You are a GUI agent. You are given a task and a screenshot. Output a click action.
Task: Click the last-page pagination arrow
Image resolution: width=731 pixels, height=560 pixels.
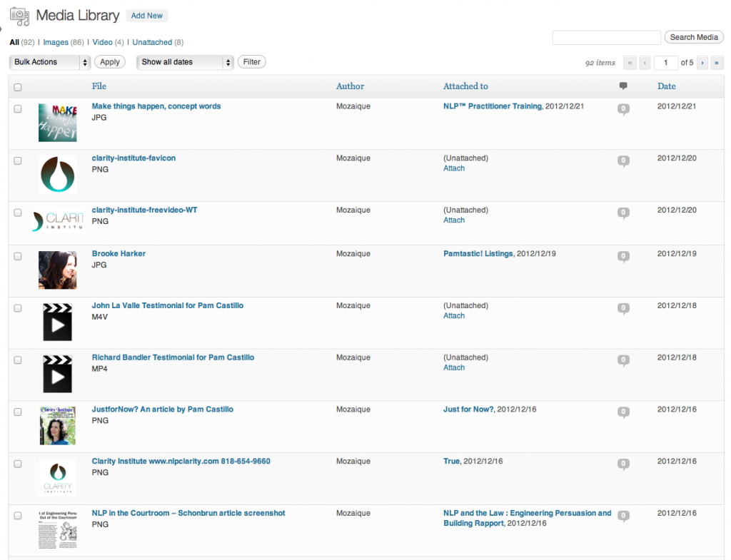point(717,63)
